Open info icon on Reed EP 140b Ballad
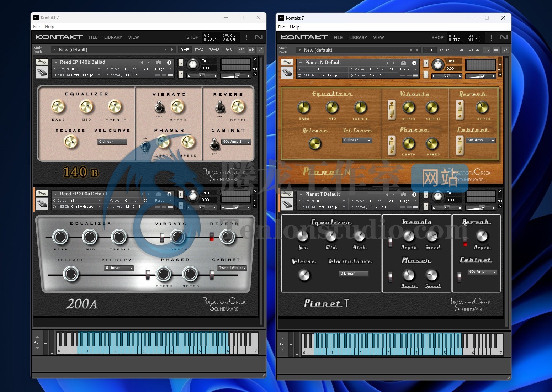 (x=169, y=62)
